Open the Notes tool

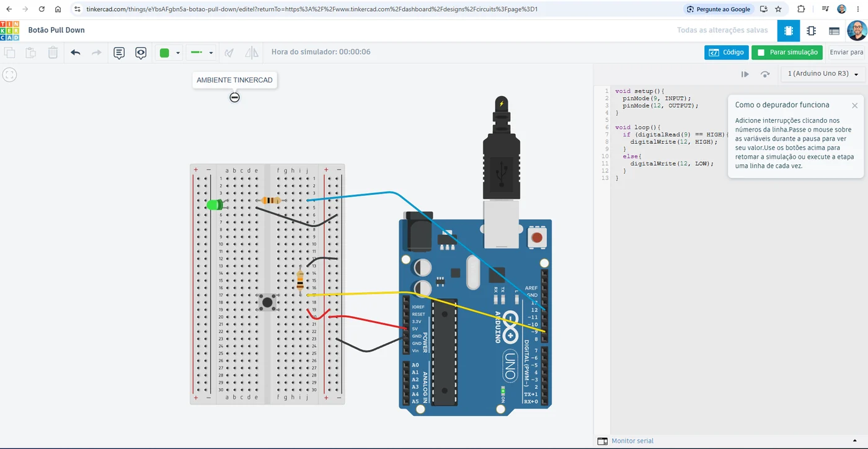[x=119, y=53]
